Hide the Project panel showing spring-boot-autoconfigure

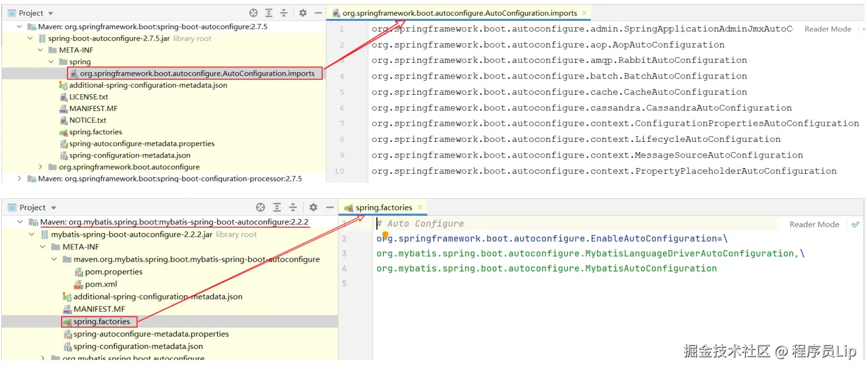tap(318, 13)
